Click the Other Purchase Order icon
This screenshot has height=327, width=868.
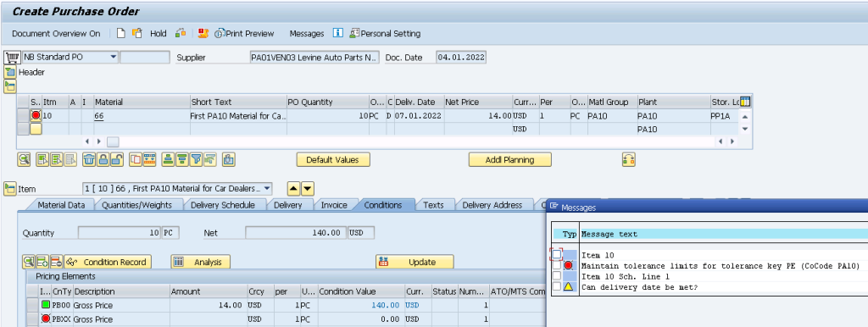point(136,33)
